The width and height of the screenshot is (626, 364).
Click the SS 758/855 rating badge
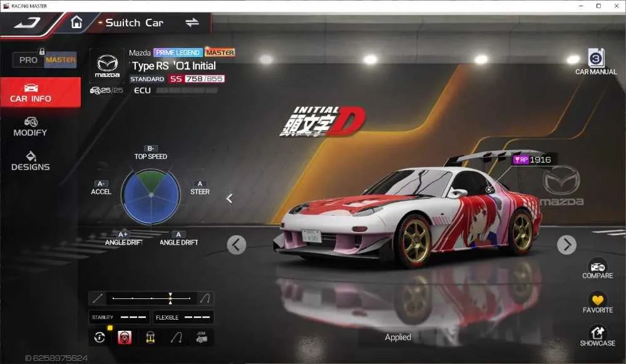pyautogui.click(x=197, y=79)
